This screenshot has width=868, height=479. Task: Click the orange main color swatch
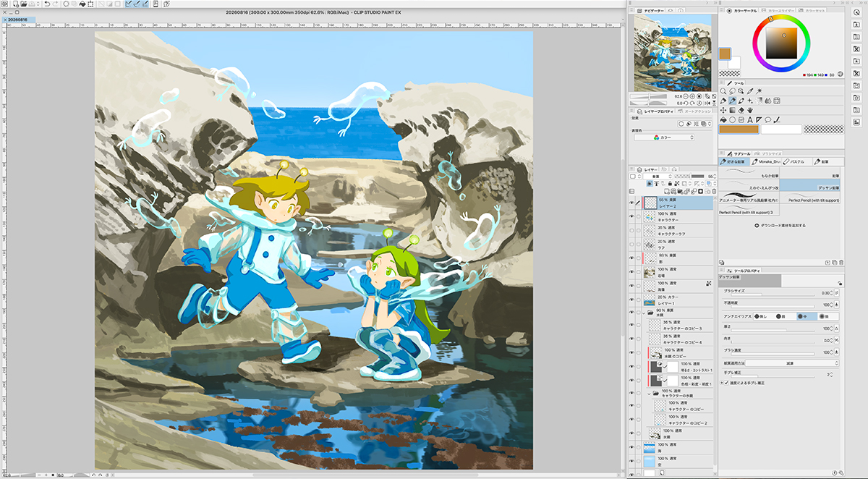tap(739, 129)
